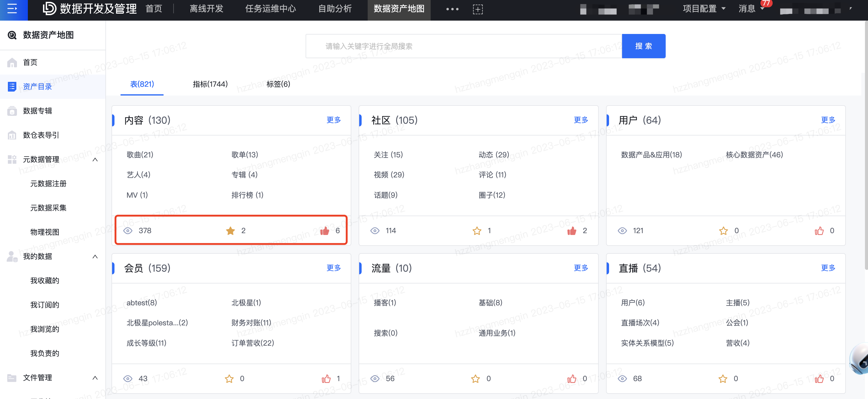Open the more options ellipsis in top navigation

452,9
